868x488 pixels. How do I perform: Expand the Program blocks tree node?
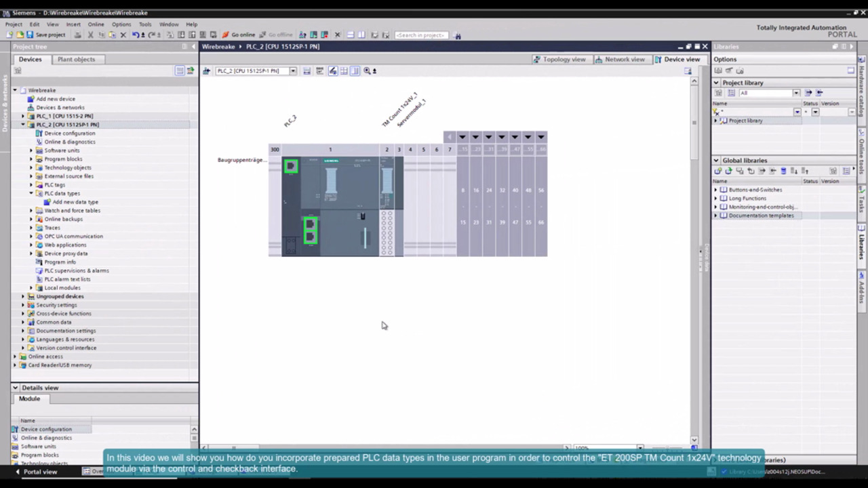[31, 159]
